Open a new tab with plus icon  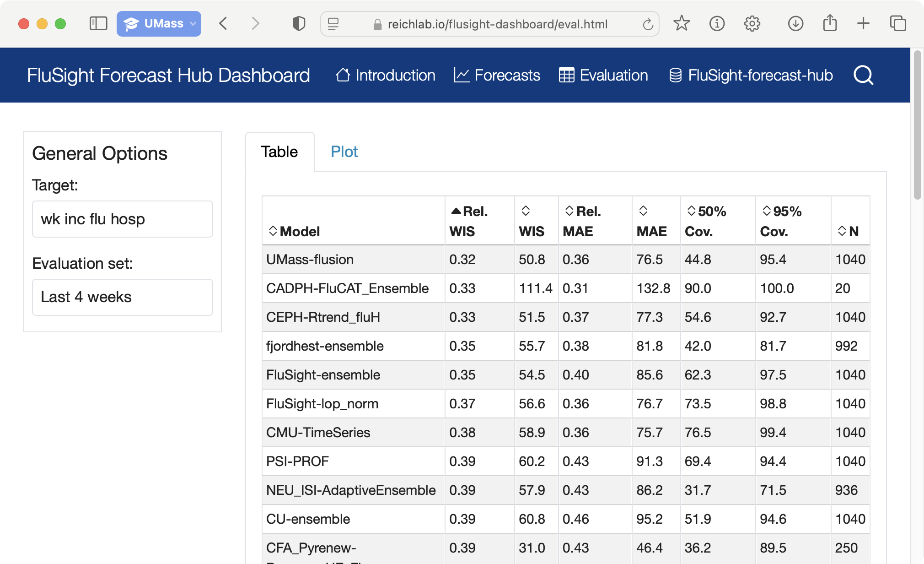[863, 23]
